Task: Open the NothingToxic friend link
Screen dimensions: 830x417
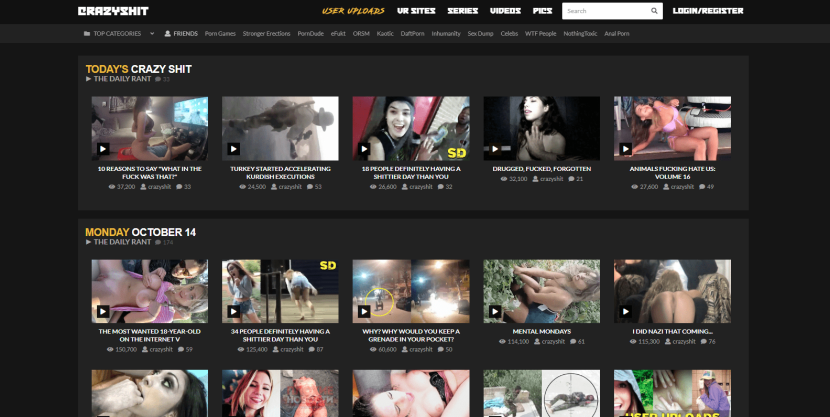Action: pyautogui.click(x=578, y=33)
